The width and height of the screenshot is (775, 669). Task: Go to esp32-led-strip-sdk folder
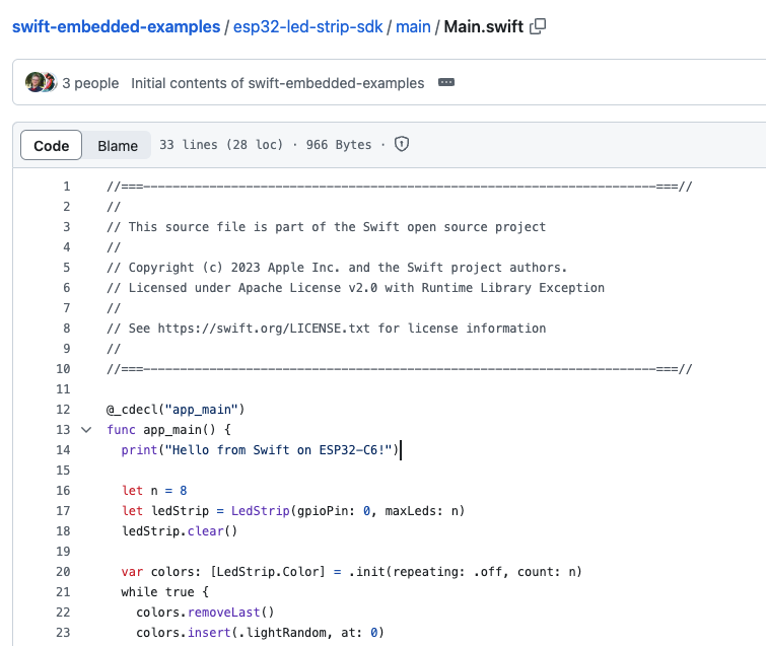(308, 27)
